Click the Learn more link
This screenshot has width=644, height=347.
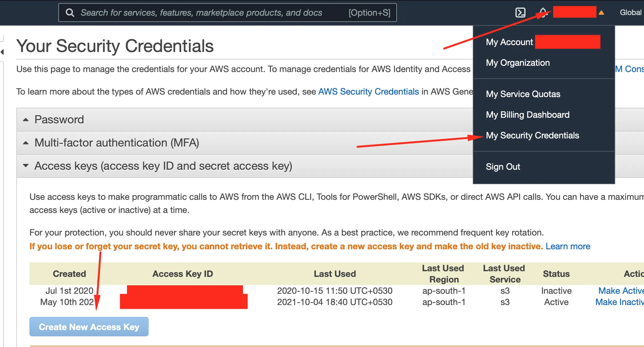tap(567, 246)
